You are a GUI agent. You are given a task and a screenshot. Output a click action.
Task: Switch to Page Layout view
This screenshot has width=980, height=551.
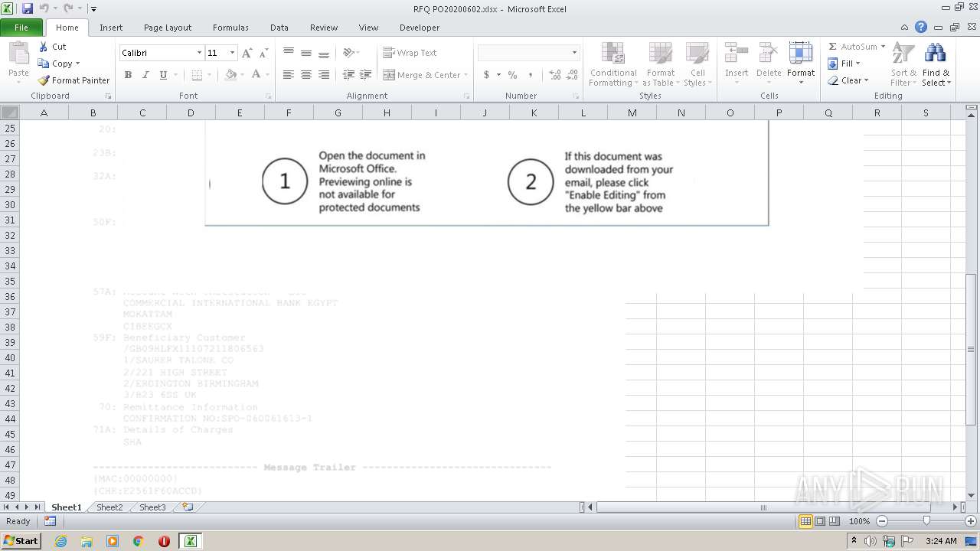[820, 521]
